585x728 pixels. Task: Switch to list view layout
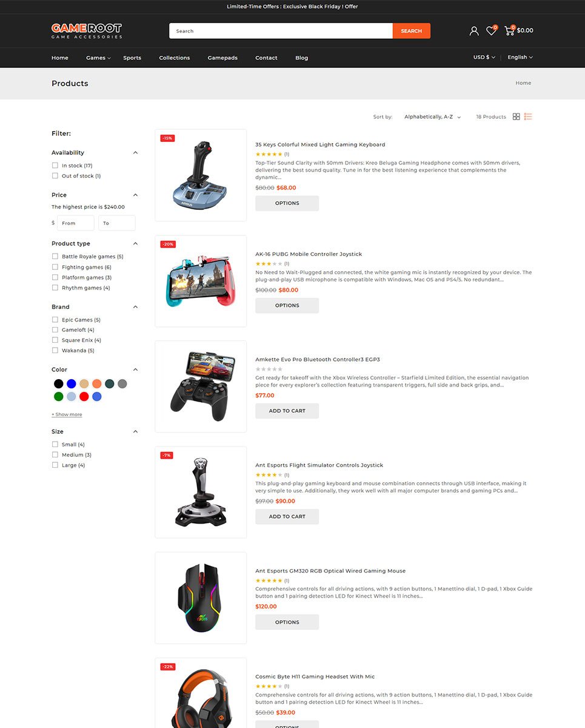[x=528, y=116]
